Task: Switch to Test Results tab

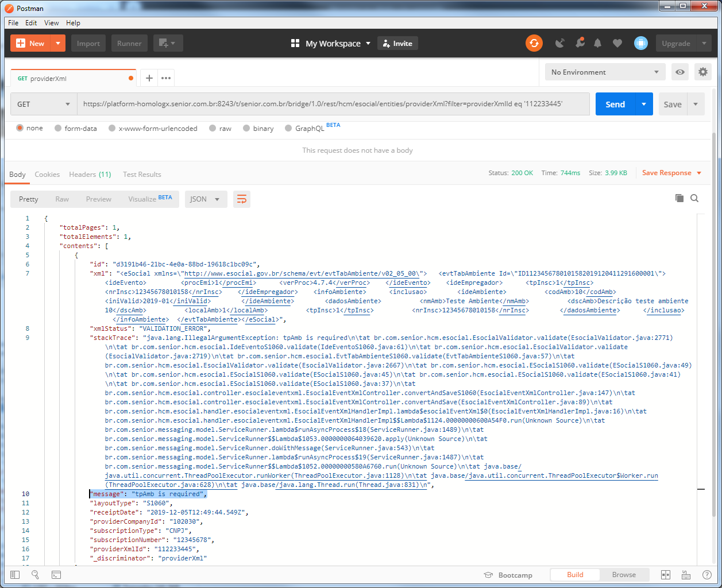Action: pyautogui.click(x=142, y=174)
